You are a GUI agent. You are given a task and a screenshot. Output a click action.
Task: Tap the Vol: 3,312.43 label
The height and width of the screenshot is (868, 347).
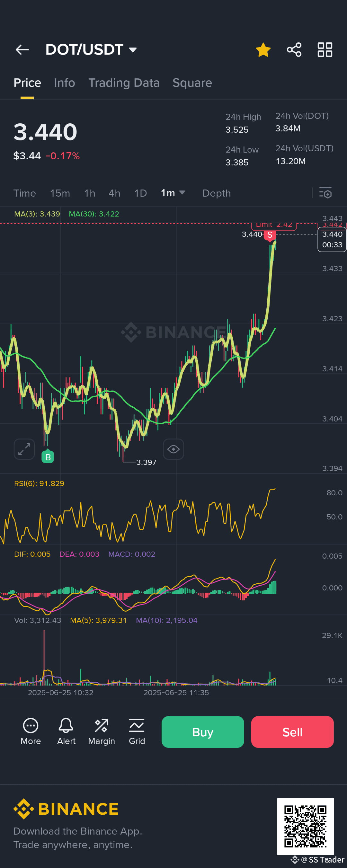point(38,620)
